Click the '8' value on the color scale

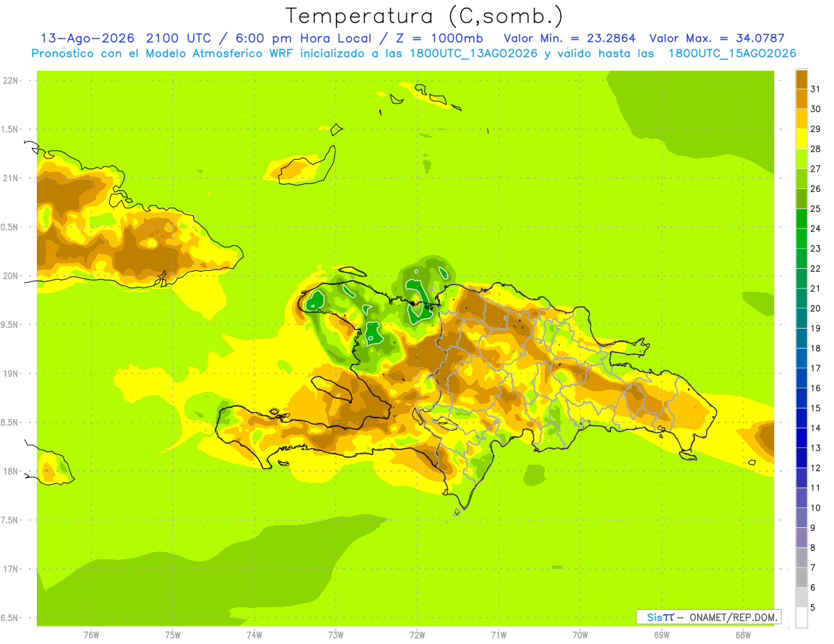pyautogui.click(x=813, y=547)
